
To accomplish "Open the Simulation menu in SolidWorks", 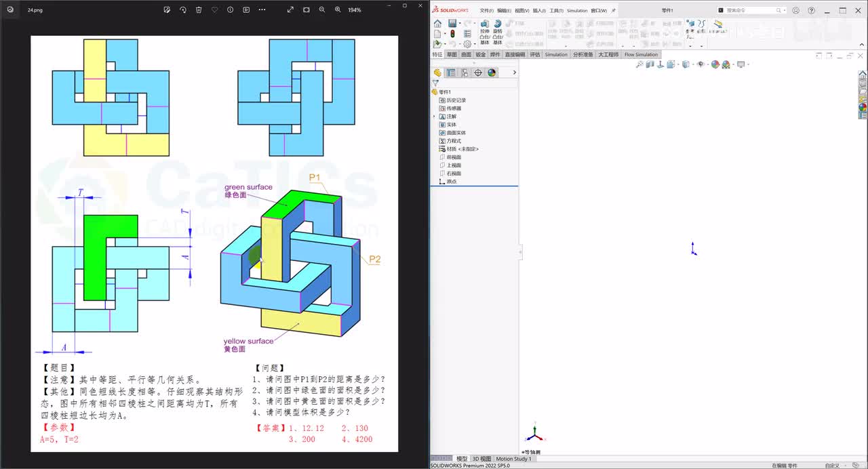I will [577, 11].
